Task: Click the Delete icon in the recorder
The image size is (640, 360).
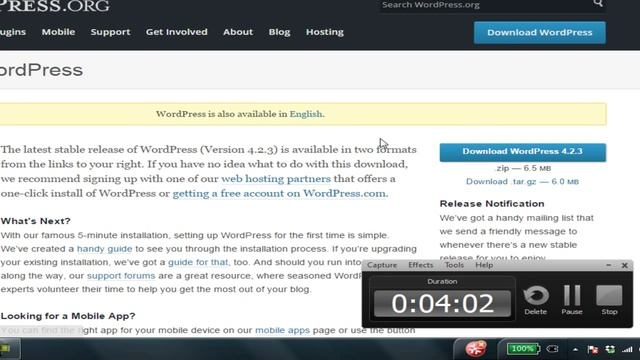Action: pyautogui.click(x=536, y=296)
